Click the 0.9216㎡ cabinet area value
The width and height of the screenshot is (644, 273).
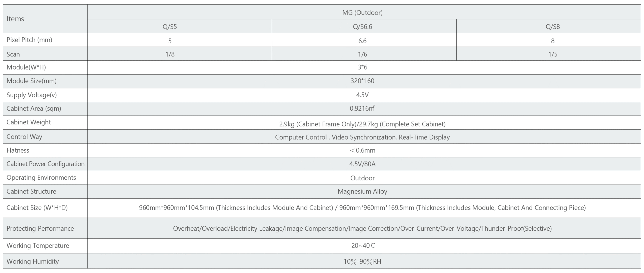[362, 109]
